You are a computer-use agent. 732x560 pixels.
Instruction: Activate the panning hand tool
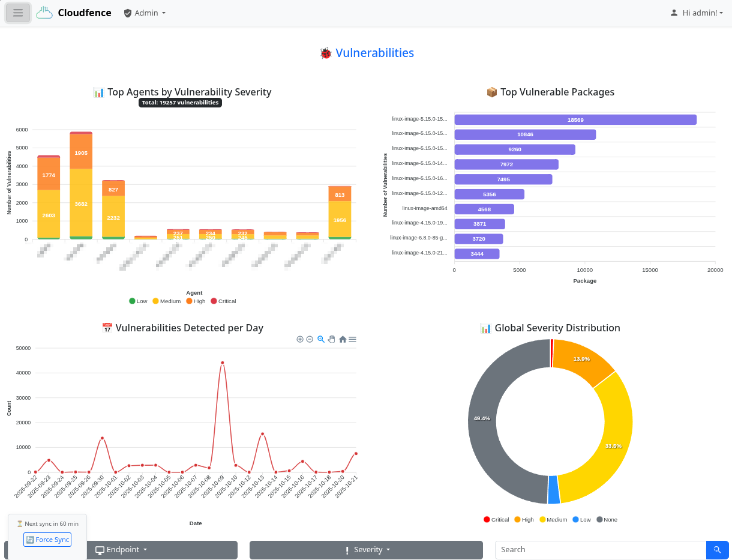click(x=331, y=339)
